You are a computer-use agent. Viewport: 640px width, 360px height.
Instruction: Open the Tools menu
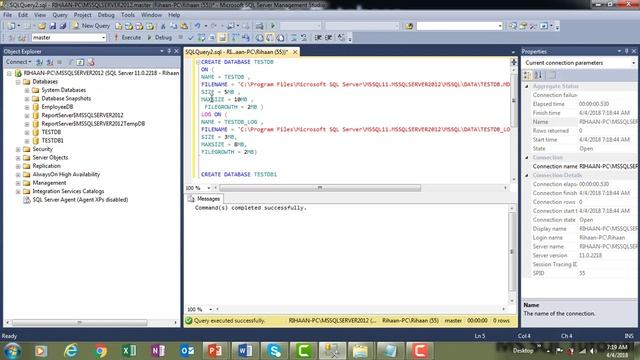pyautogui.click(x=128, y=15)
